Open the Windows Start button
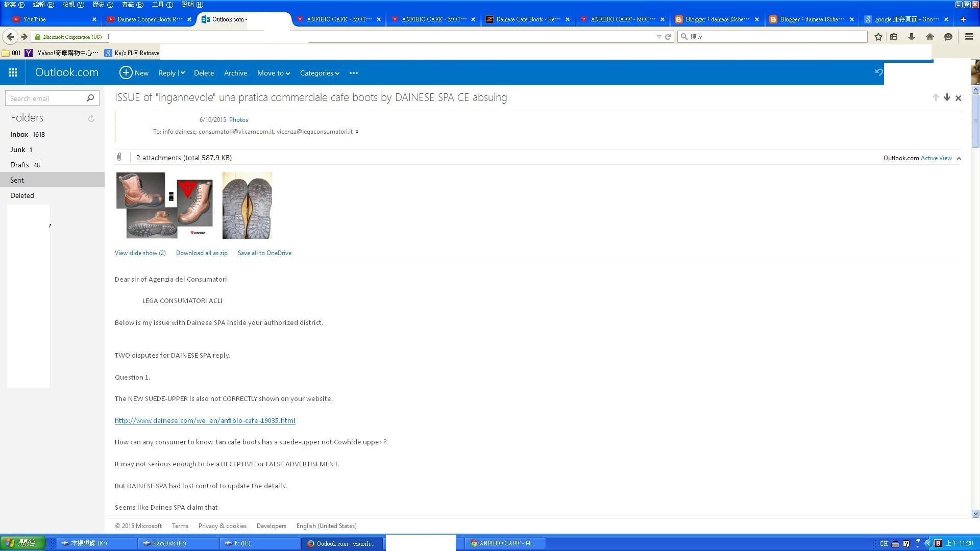The height and width of the screenshot is (551, 980). tap(23, 543)
